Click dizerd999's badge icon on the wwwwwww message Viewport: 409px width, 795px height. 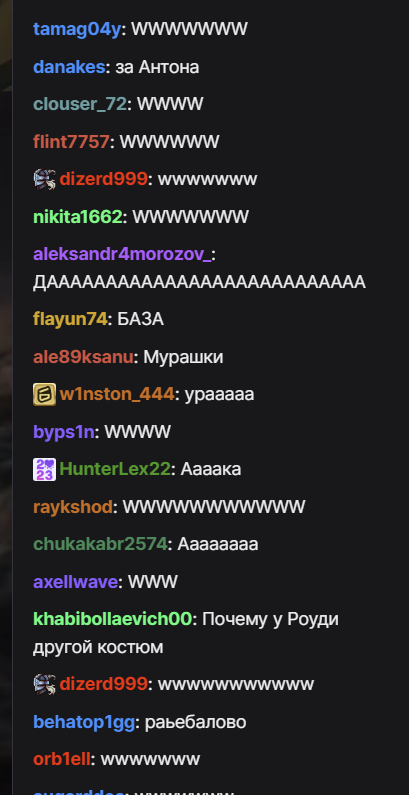click(45, 179)
